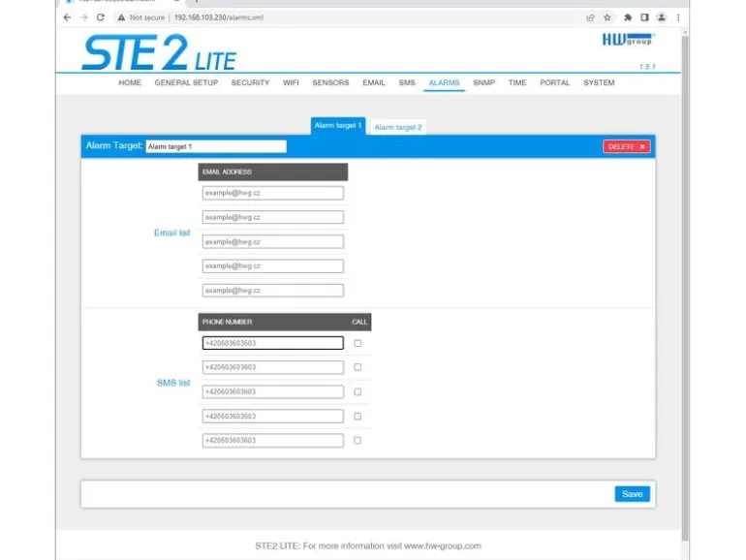Open the SENSORS page
Screen dimensions: 746x560
point(330,82)
